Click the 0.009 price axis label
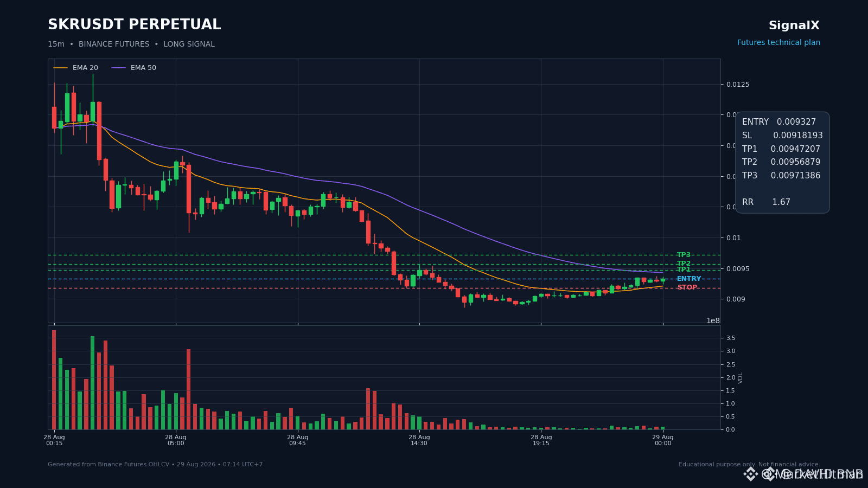 pos(736,299)
